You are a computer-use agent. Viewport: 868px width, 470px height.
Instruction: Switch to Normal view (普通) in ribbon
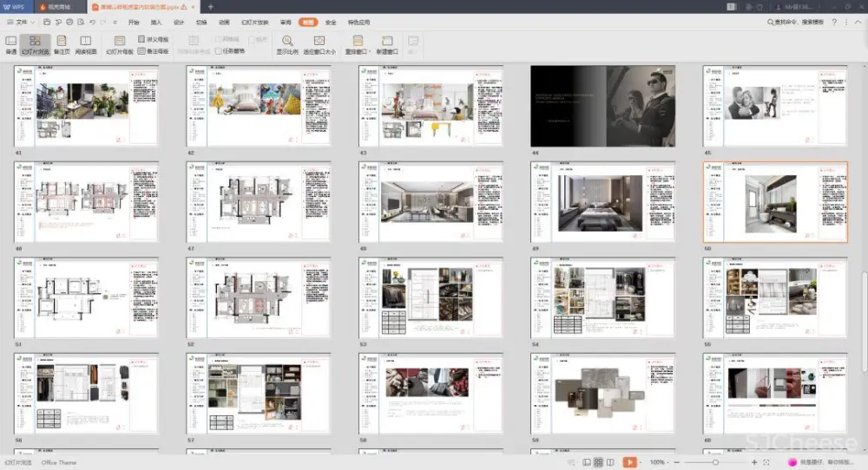tap(11, 44)
